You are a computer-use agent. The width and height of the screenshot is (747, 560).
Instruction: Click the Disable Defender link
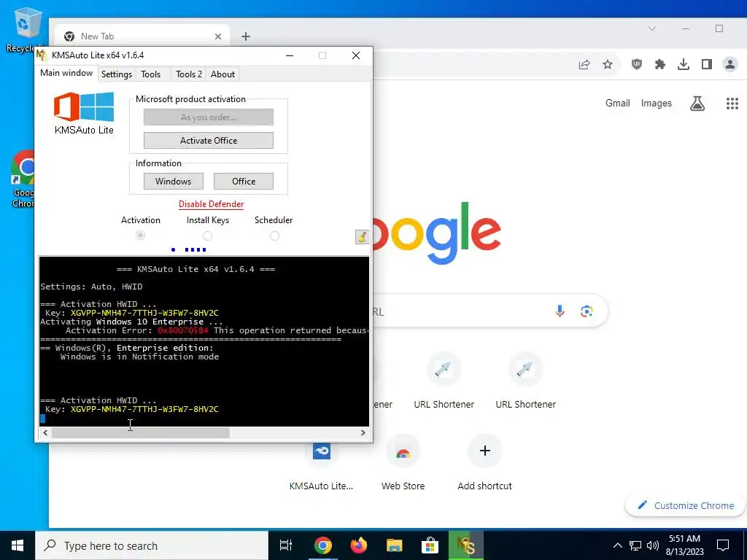[x=211, y=204]
